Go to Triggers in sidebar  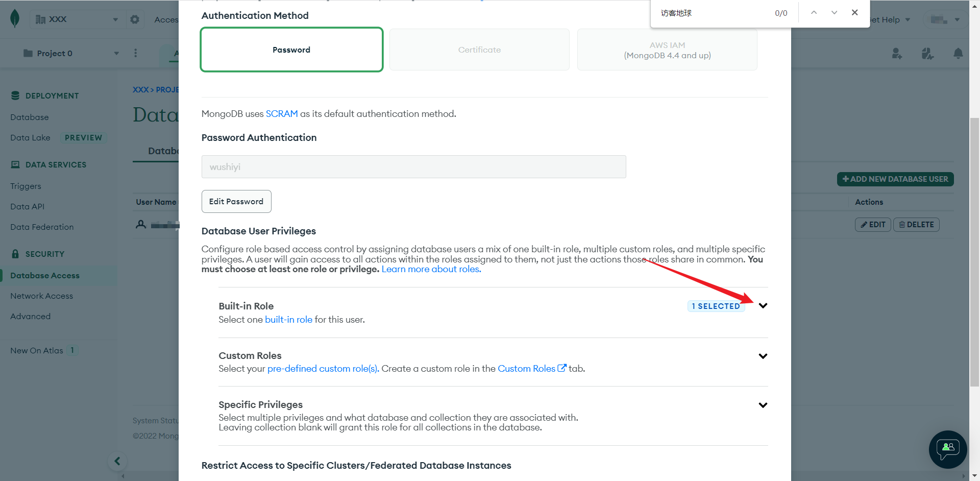[x=26, y=186]
